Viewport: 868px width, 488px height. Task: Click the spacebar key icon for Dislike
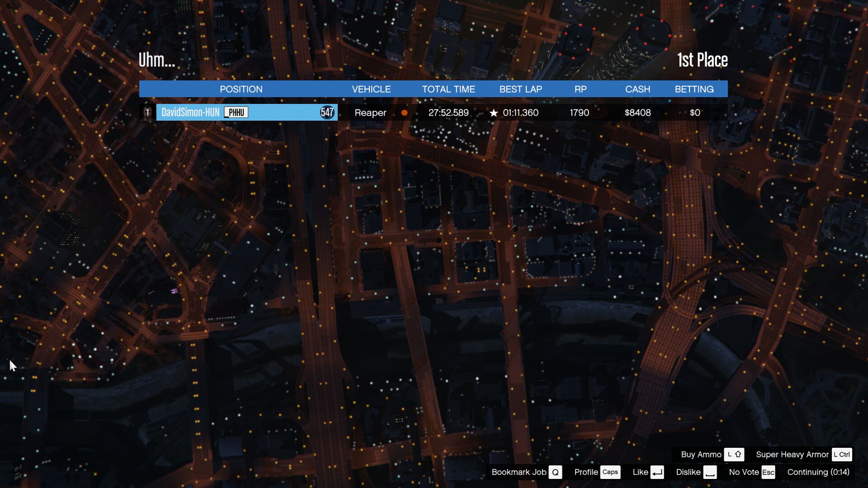tap(710, 472)
